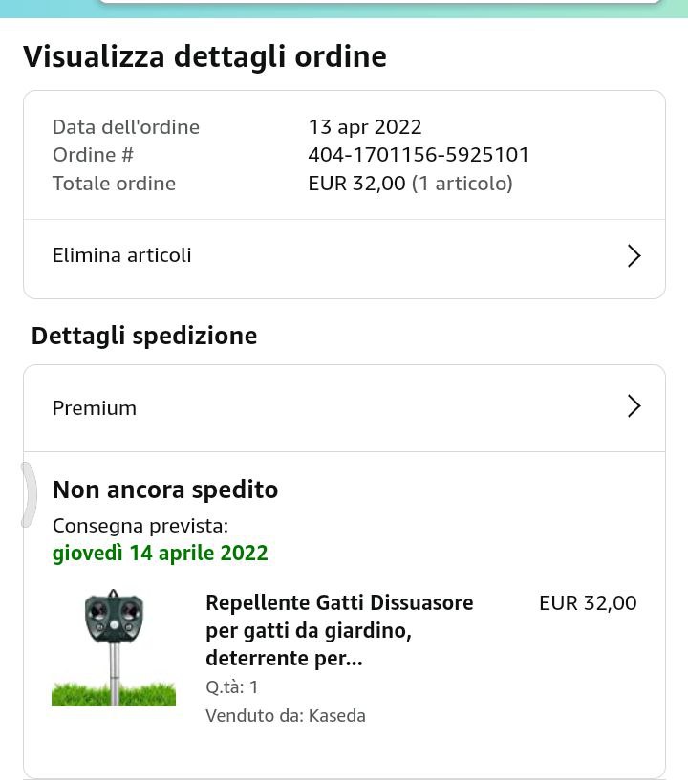Tap the EUR 32,00 order total value
The height and width of the screenshot is (784, 688).
tap(356, 184)
